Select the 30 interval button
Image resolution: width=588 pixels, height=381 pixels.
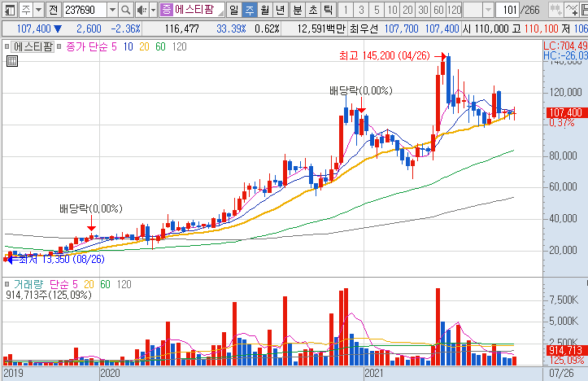click(423, 10)
